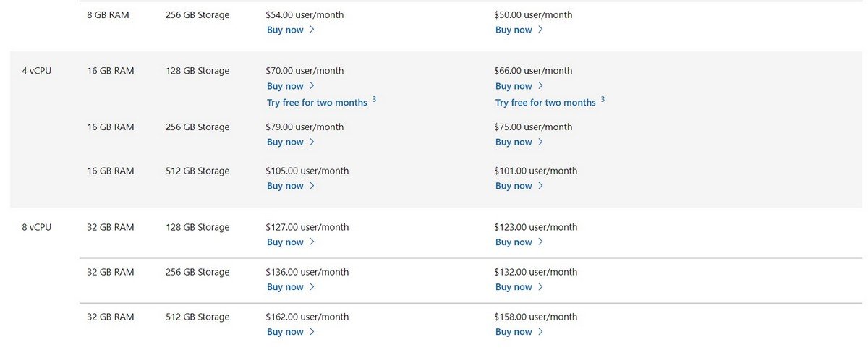Buy the $66.00 user/month plan
868x350 pixels.
coord(514,86)
